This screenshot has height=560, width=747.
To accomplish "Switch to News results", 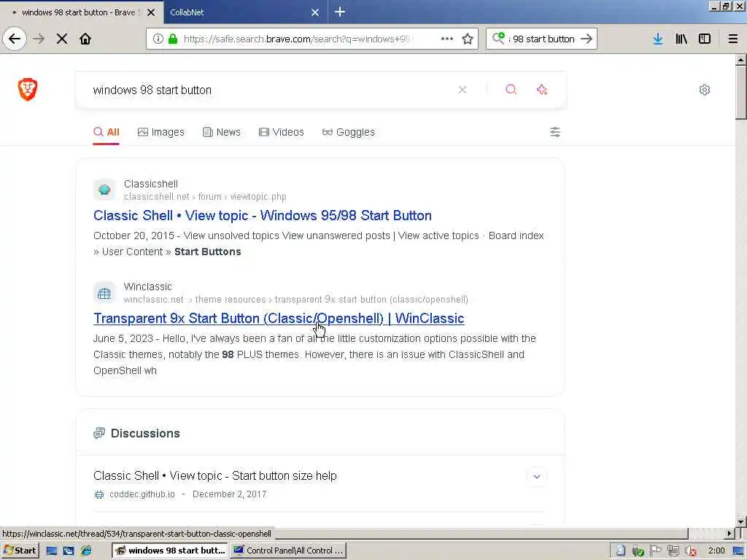I will [x=222, y=133].
